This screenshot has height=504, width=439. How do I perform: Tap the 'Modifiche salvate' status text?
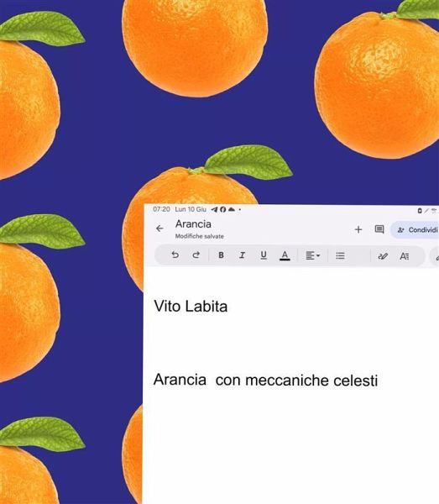[x=199, y=236]
